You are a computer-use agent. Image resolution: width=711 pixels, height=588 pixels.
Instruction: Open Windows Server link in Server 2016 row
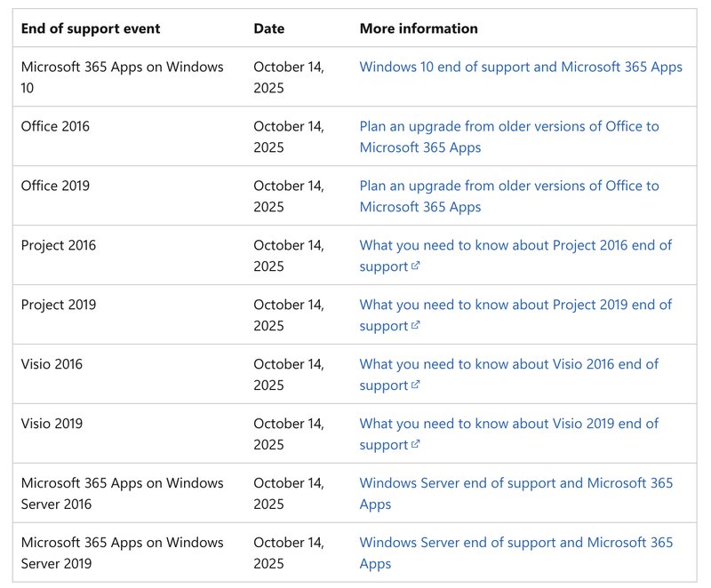click(516, 493)
